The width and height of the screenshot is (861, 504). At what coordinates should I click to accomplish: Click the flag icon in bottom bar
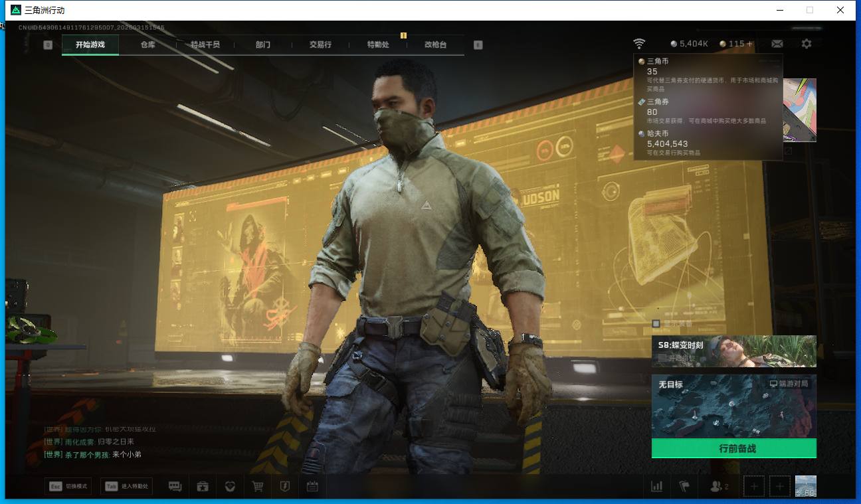pyautogui.click(x=684, y=486)
